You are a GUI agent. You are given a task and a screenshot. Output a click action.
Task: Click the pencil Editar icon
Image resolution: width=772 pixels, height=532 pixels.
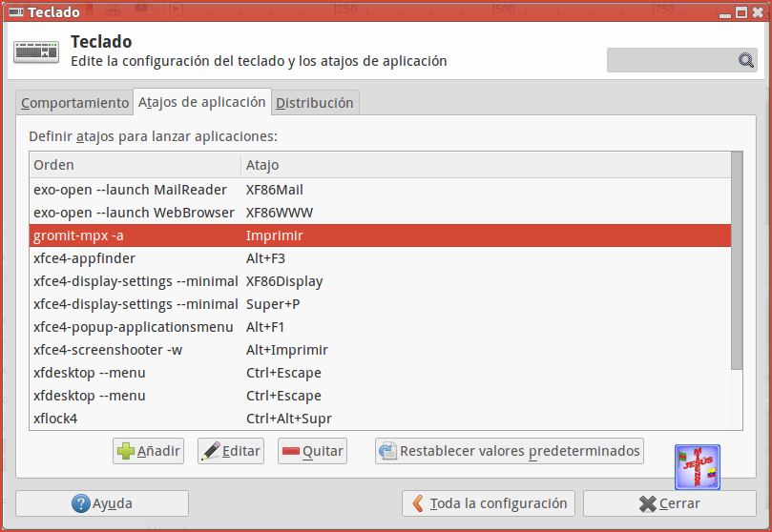(x=211, y=451)
